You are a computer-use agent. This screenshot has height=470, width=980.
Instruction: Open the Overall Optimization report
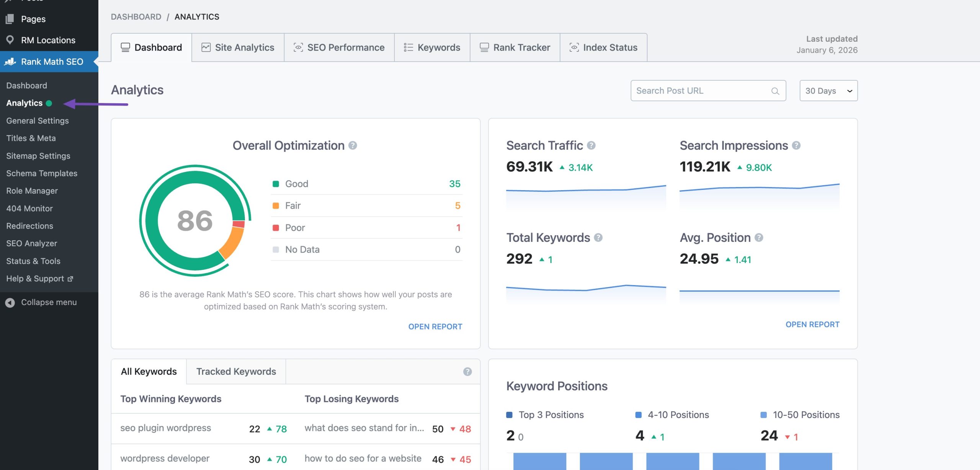435,326
